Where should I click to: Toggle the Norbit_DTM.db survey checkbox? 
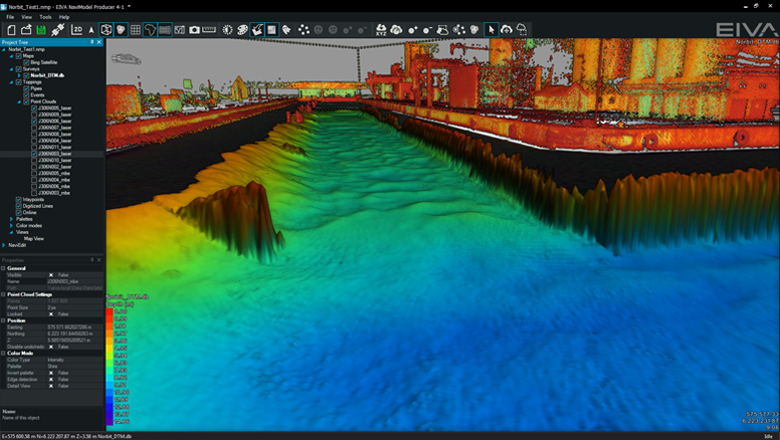click(x=26, y=76)
